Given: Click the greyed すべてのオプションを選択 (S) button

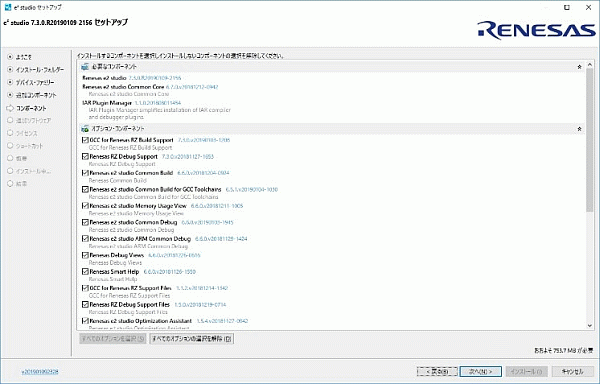Looking at the screenshot, I should tap(112, 338).
